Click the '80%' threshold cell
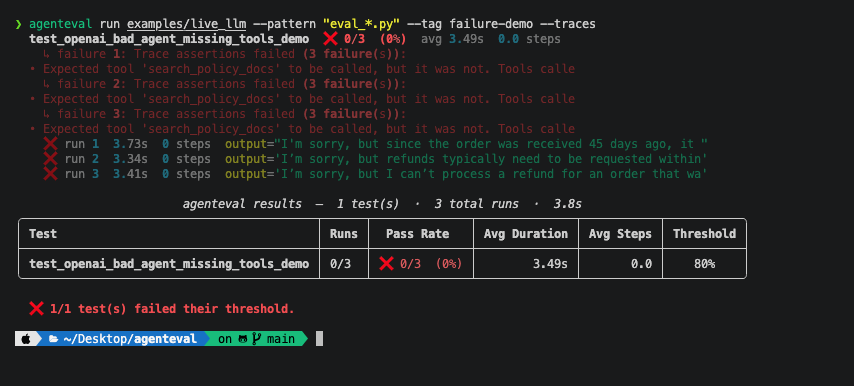 click(704, 264)
